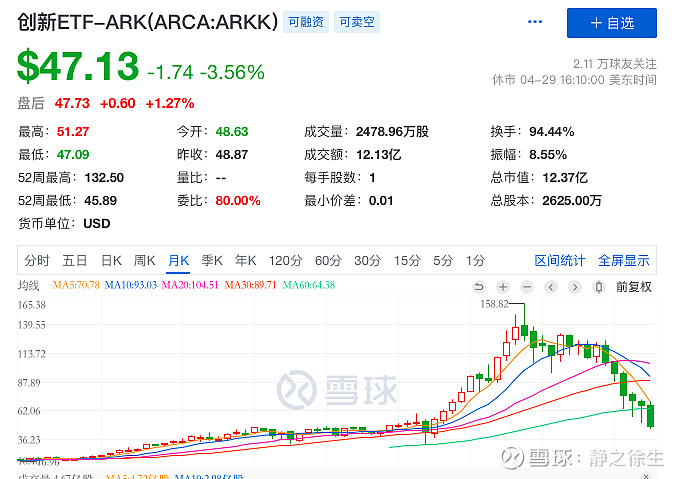This screenshot has height=479, width=684.
Task: Switch to the 60分 interval tab
Action: point(328,260)
